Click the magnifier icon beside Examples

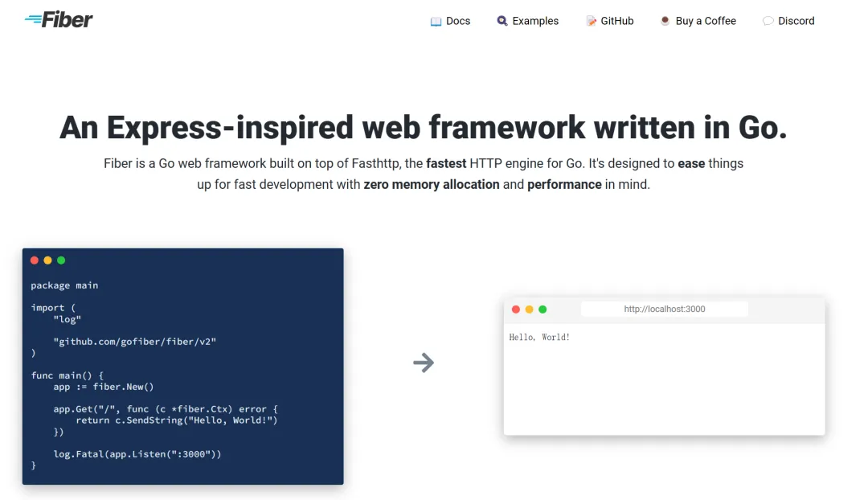[502, 21]
